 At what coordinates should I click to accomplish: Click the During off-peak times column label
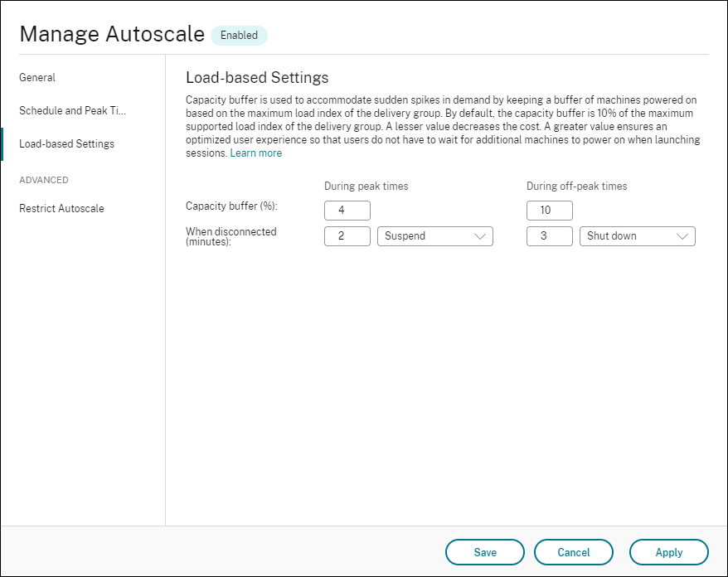pos(578,186)
